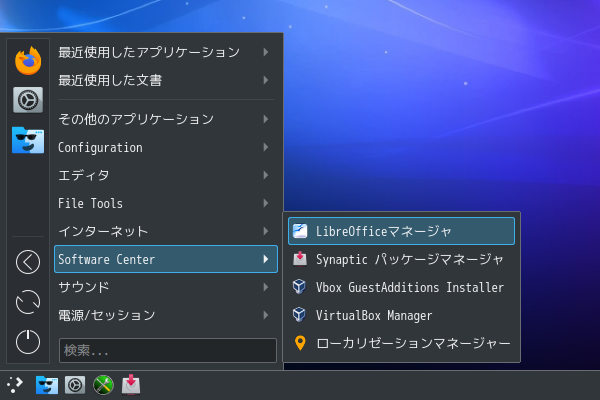Launch Synaptic パッケージマネージャ
This screenshot has width=600, height=400.
401,259
